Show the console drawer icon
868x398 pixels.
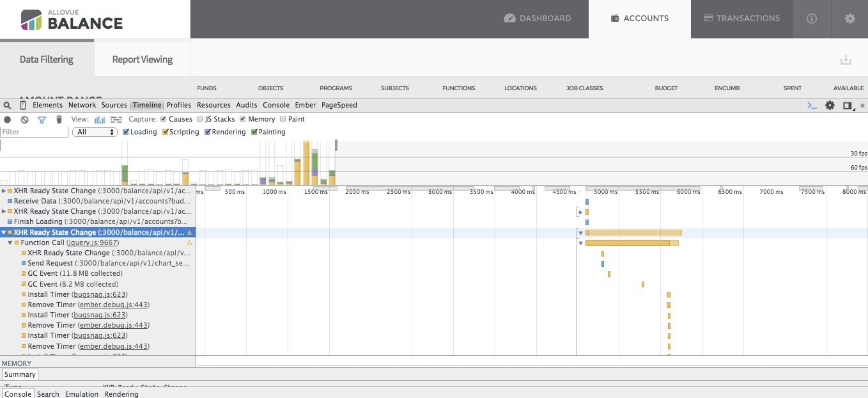coord(812,106)
